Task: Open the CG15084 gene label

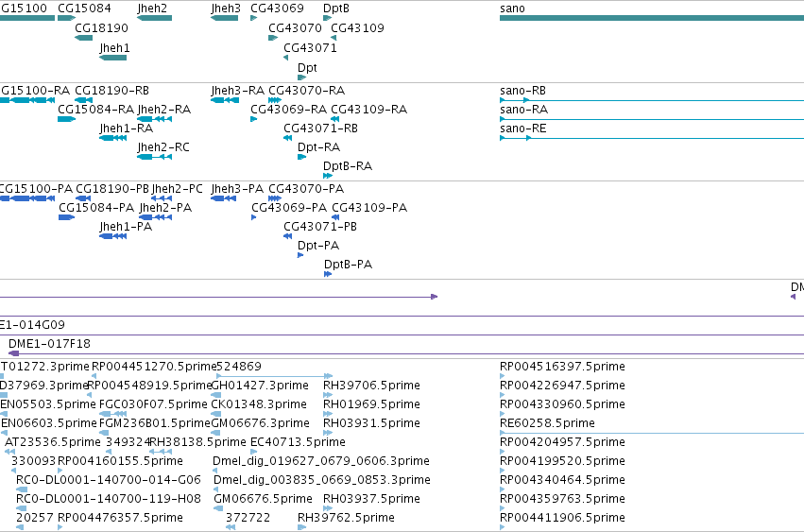Action: tap(84, 9)
